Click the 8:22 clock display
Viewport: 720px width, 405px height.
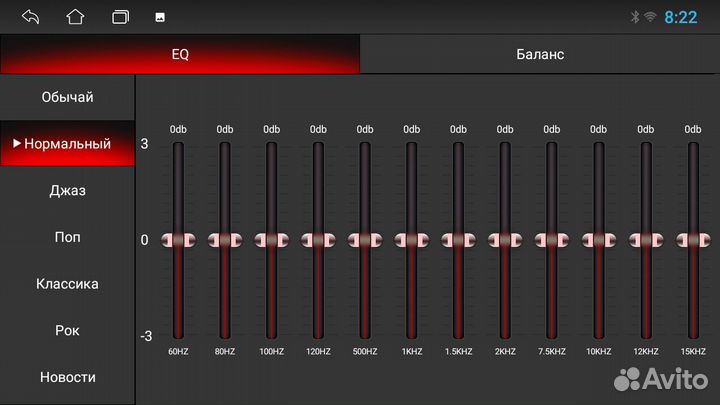point(681,17)
